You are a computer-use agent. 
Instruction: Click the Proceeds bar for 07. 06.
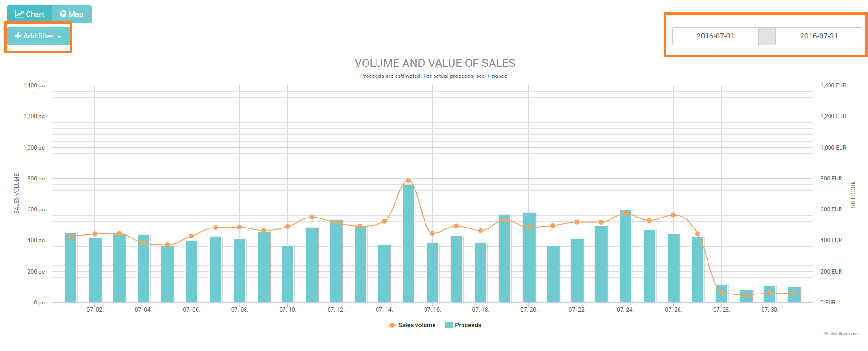[191, 272]
